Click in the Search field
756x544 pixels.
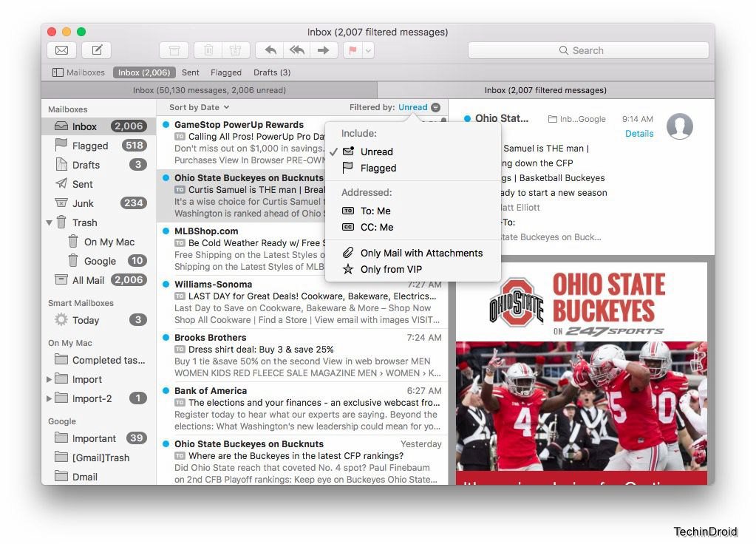[588, 50]
